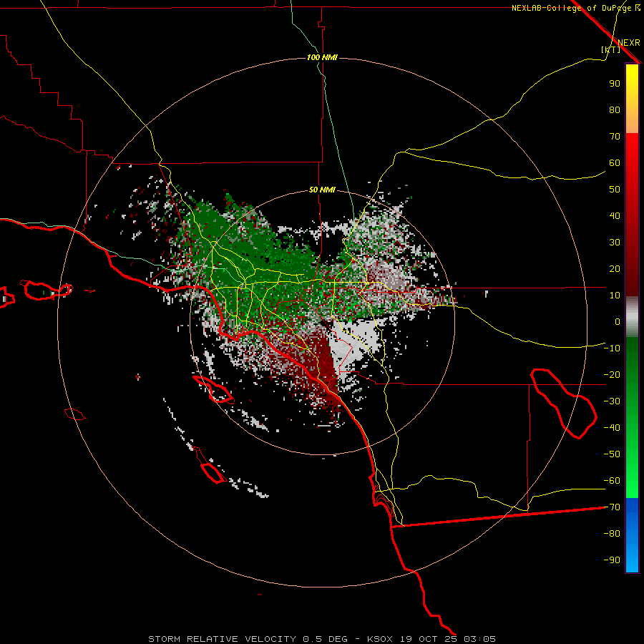Click the 20 value on the velocity scale

[615, 268]
